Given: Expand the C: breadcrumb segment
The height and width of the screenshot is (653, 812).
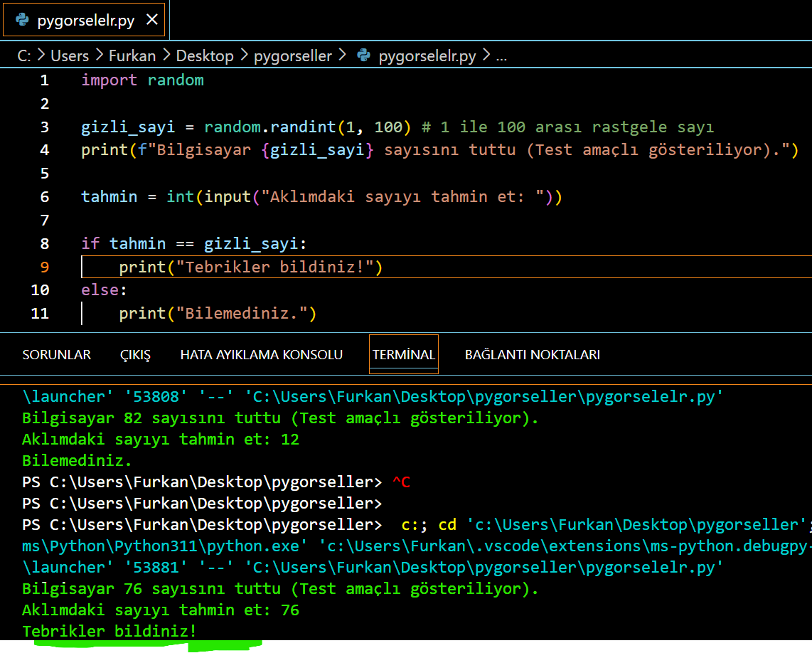Looking at the screenshot, I should 23,55.
